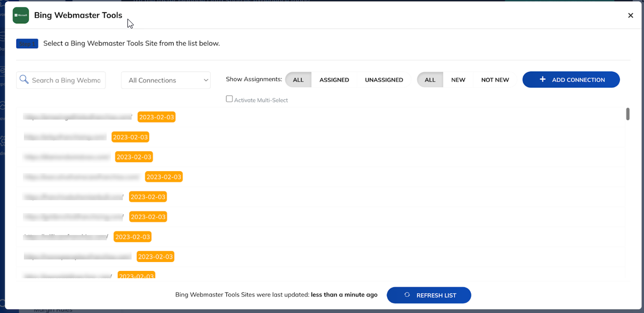The image size is (644, 313).
Task: Switch the filter to NOT NEW
Action: pyautogui.click(x=495, y=80)
